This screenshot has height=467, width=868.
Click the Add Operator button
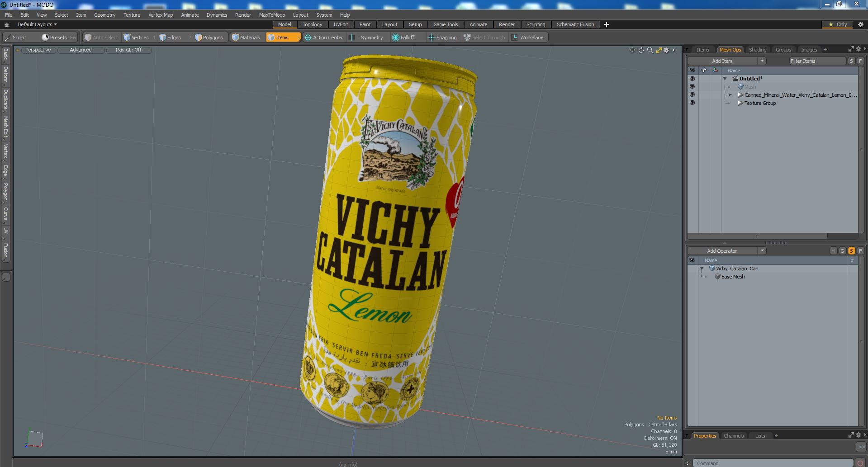tap(722, 251)
